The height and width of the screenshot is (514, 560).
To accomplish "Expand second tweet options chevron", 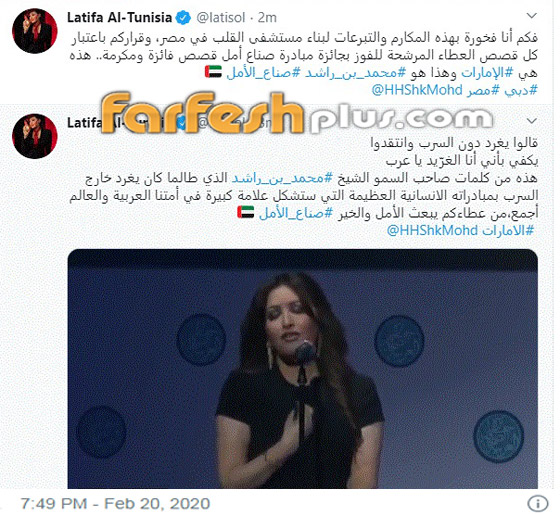I will [532, 121].
